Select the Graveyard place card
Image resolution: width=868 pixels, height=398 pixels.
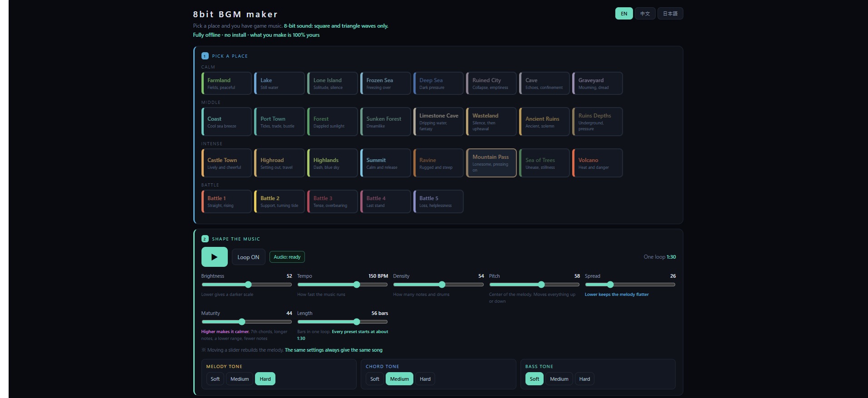click(x=597, y=84)
